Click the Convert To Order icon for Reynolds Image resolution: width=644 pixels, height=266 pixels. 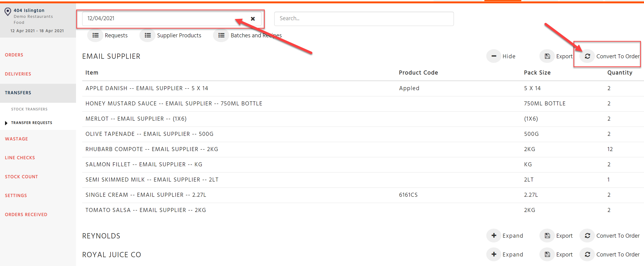[587, 236]
